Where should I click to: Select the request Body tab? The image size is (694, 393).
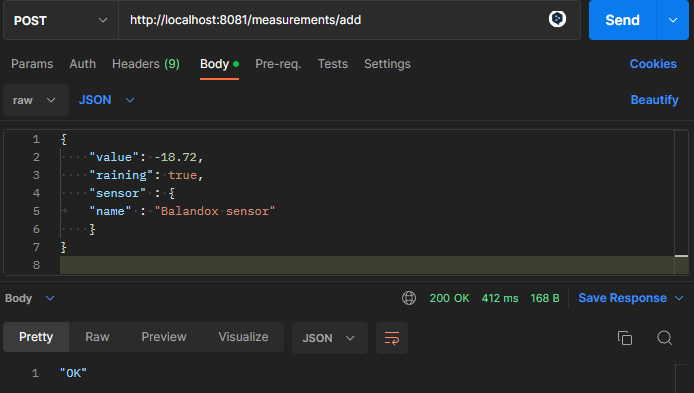point(219,64)
